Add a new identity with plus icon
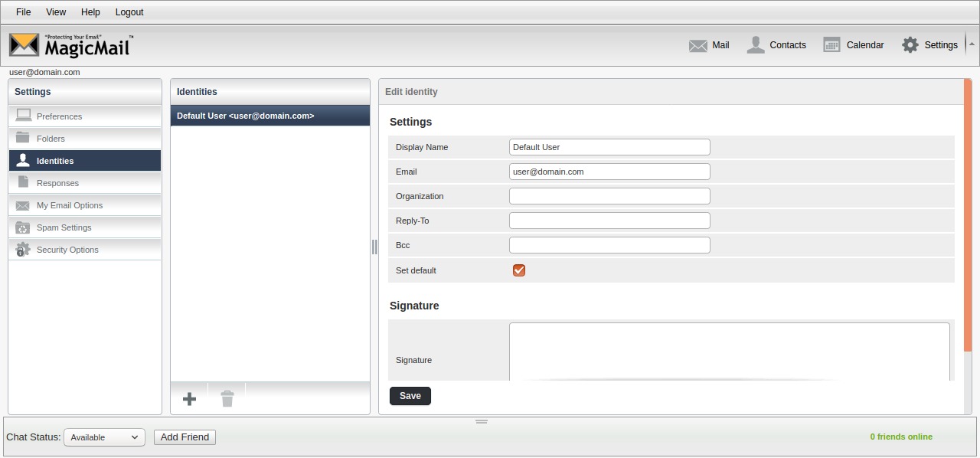 tap(190, 398)
